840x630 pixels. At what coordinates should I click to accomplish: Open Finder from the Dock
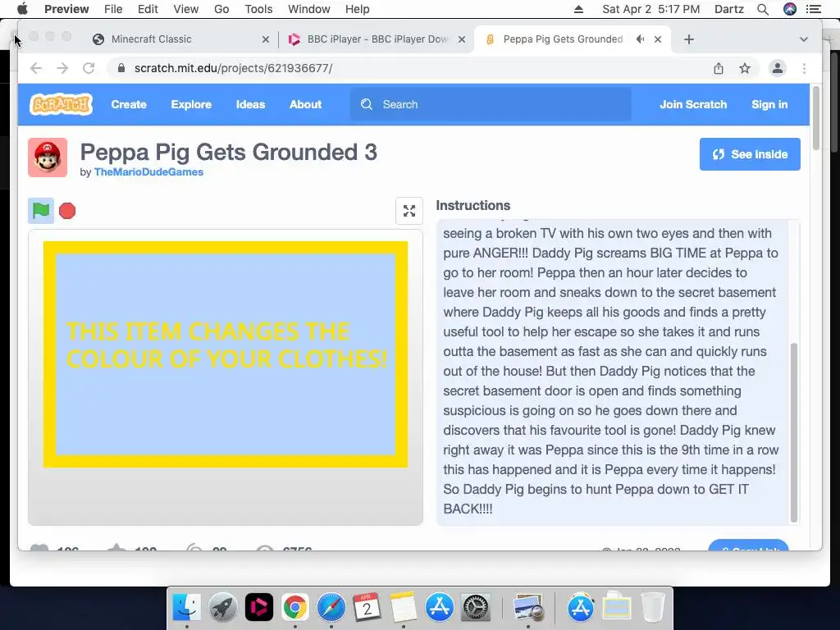click(x=186, y=608)
